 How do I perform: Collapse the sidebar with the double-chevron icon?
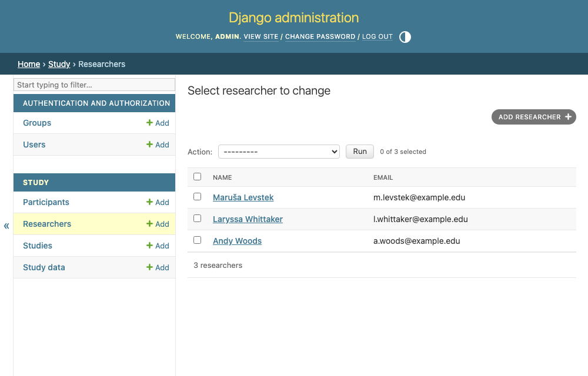click(x=6, y=226)
